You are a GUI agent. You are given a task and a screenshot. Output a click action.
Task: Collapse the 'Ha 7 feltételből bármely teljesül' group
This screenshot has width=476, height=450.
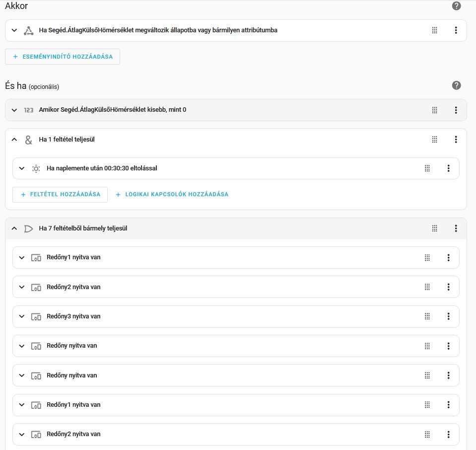click(x=14, y=228)
